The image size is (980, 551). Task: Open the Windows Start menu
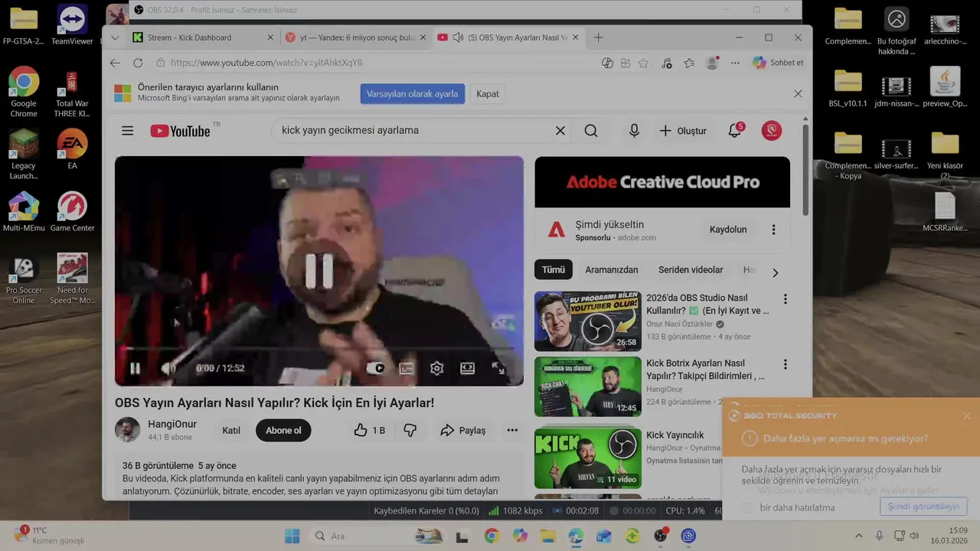click(x=292, y=536)
